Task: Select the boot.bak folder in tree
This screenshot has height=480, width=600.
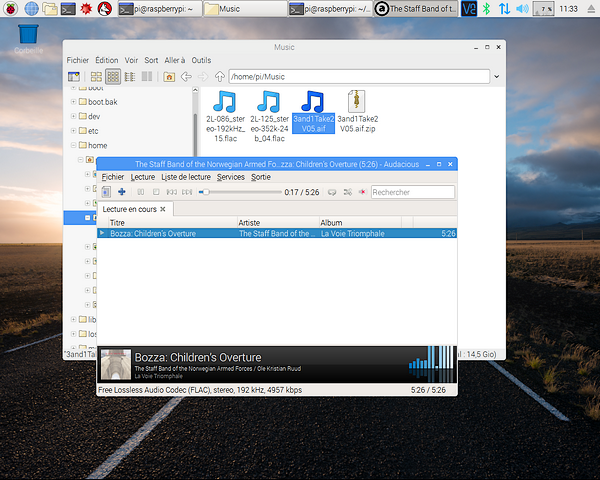Action: pos(98,102)
